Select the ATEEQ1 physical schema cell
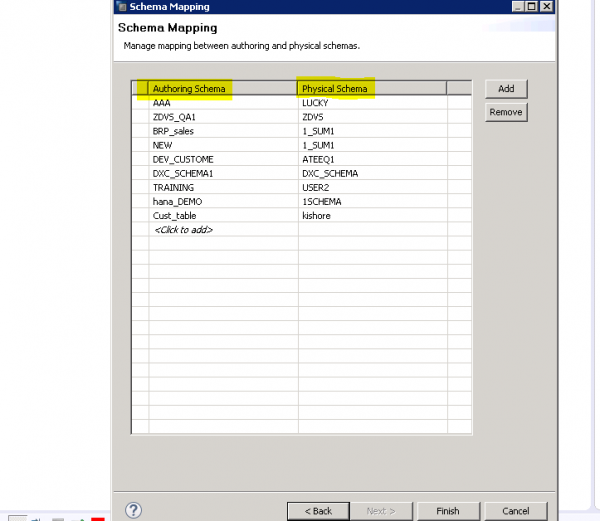 pos(373,160)
